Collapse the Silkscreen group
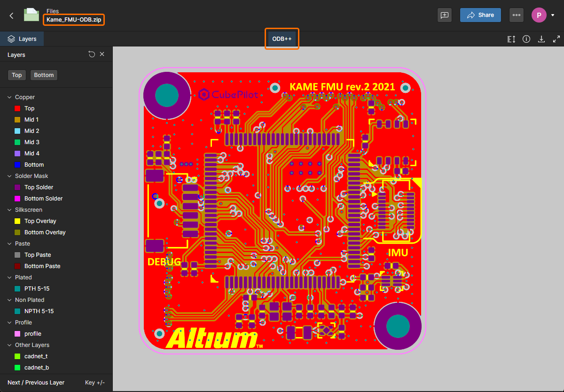Screen dimensions: 564x392 [x=9, y=210]
